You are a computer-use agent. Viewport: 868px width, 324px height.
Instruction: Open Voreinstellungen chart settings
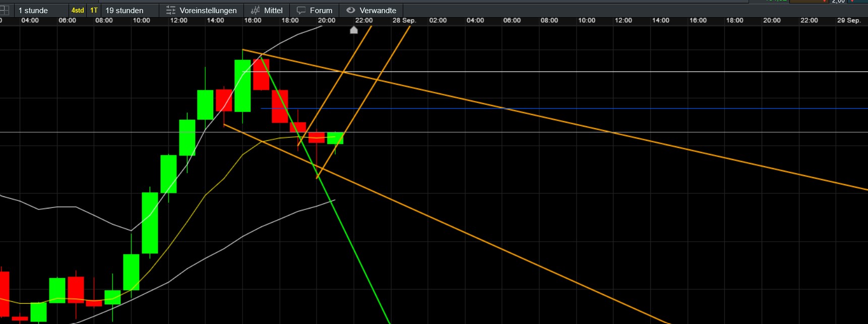(x=202, y=10)
